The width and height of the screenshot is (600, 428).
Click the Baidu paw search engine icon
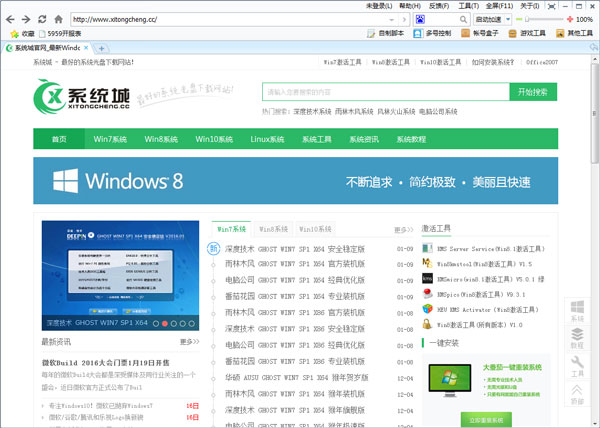pos(420,19)
